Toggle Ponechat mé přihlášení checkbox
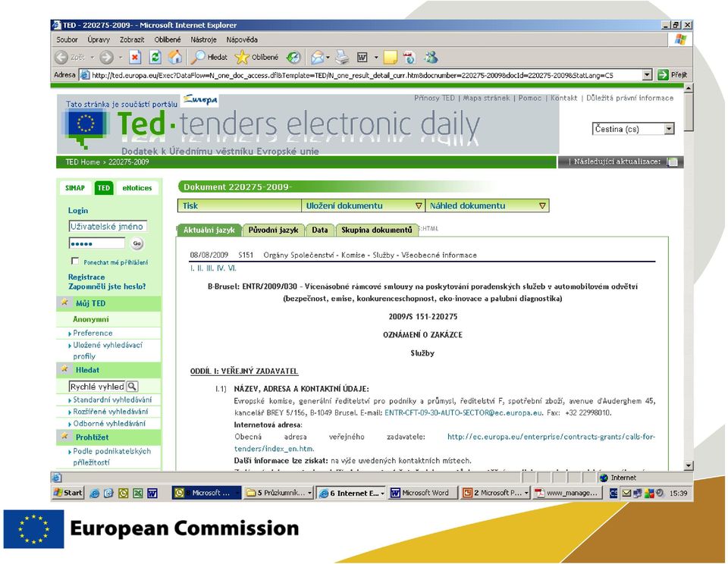The width and height of the screenshot is (728, 564). pyautogui.click(x=75, y=261)
